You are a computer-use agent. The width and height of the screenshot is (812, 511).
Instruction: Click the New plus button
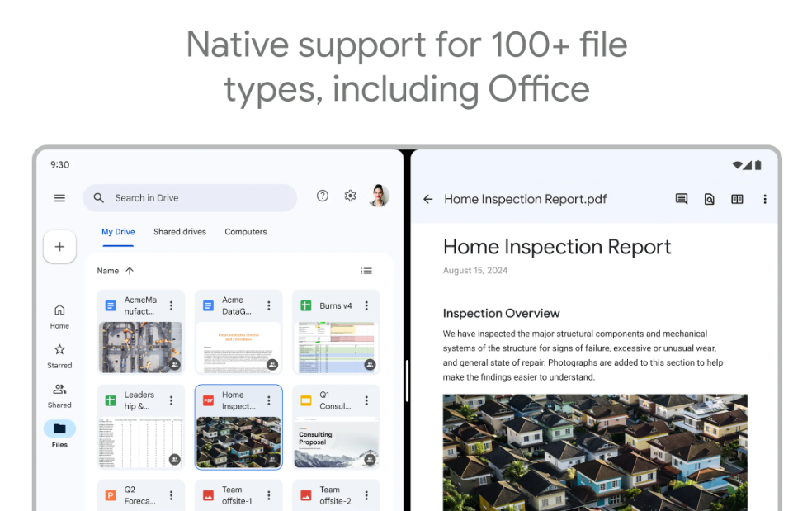59,247
